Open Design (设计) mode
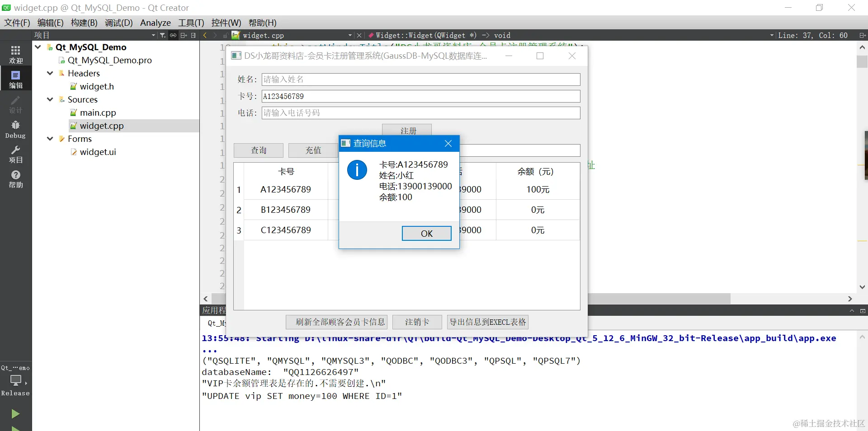This screenshot has height=431, width=868. pyautogui.click(x=16, y=104)
